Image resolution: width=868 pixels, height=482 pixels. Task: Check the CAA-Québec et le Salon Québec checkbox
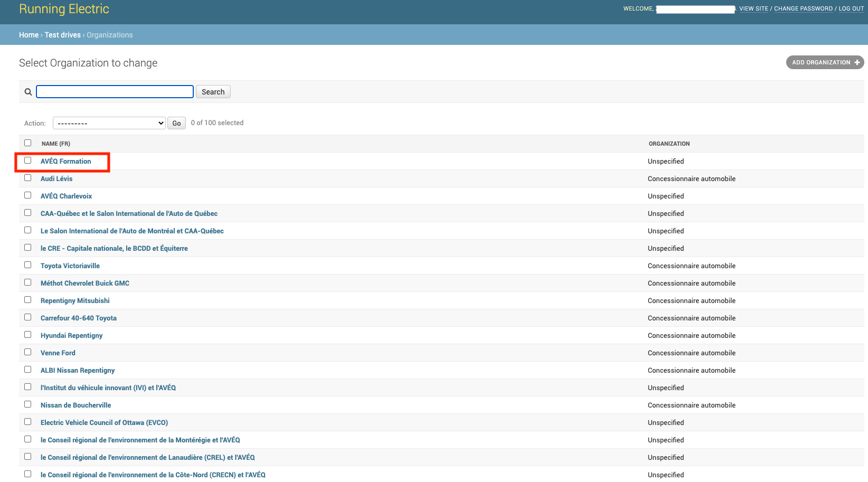point(28,213)
